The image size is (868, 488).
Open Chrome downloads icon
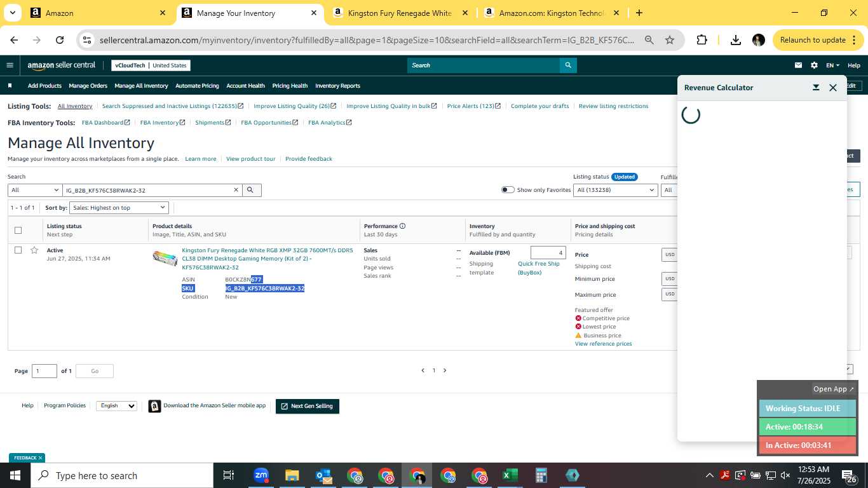point(735,40)
